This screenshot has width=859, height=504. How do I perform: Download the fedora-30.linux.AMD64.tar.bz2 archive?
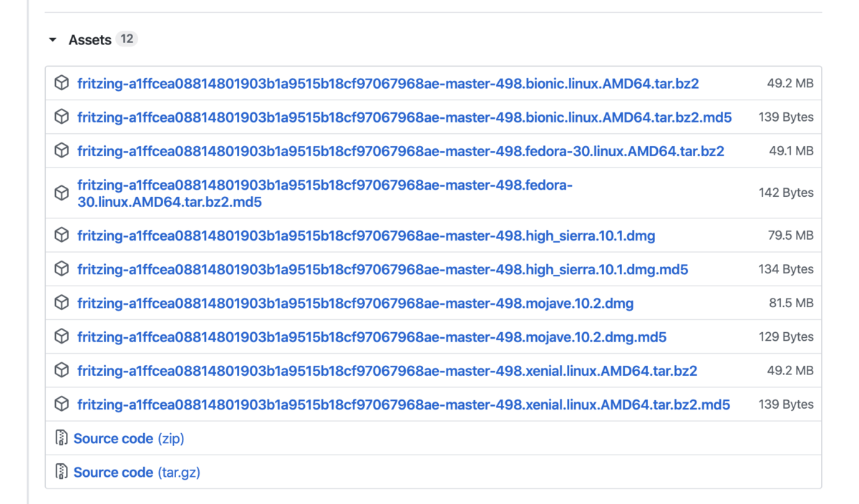point(401,151)
